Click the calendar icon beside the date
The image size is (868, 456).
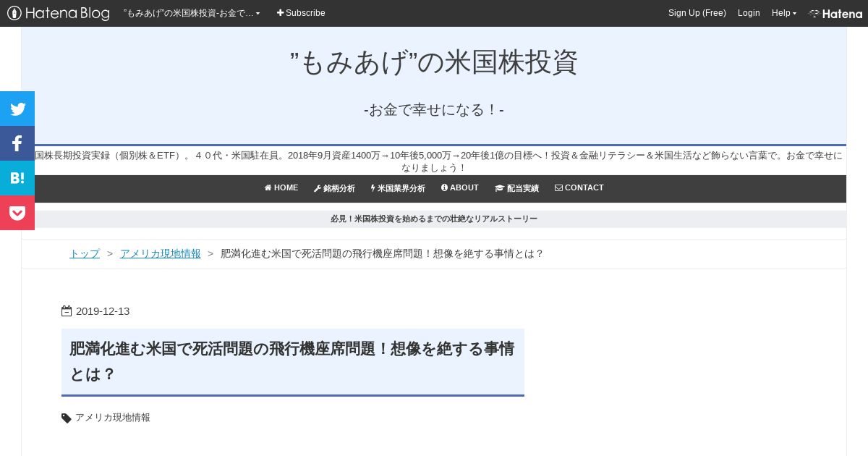67,311
